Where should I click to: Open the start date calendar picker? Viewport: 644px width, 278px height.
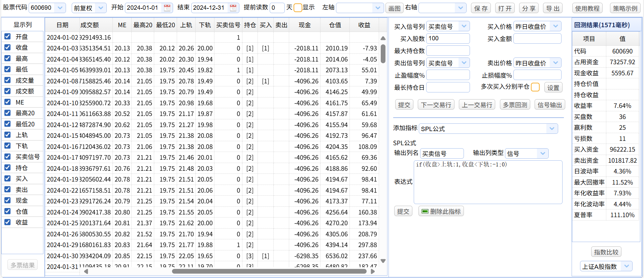click(x=167, y=8)
